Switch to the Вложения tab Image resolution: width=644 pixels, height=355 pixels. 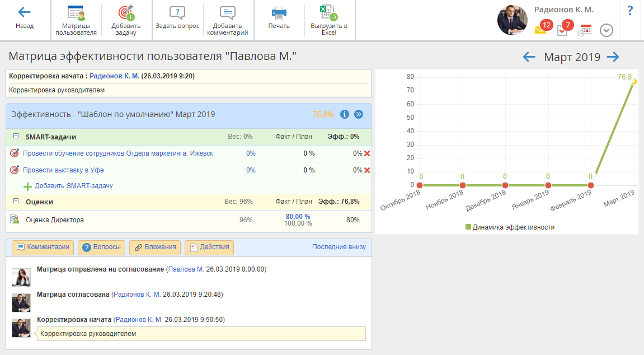155,247
